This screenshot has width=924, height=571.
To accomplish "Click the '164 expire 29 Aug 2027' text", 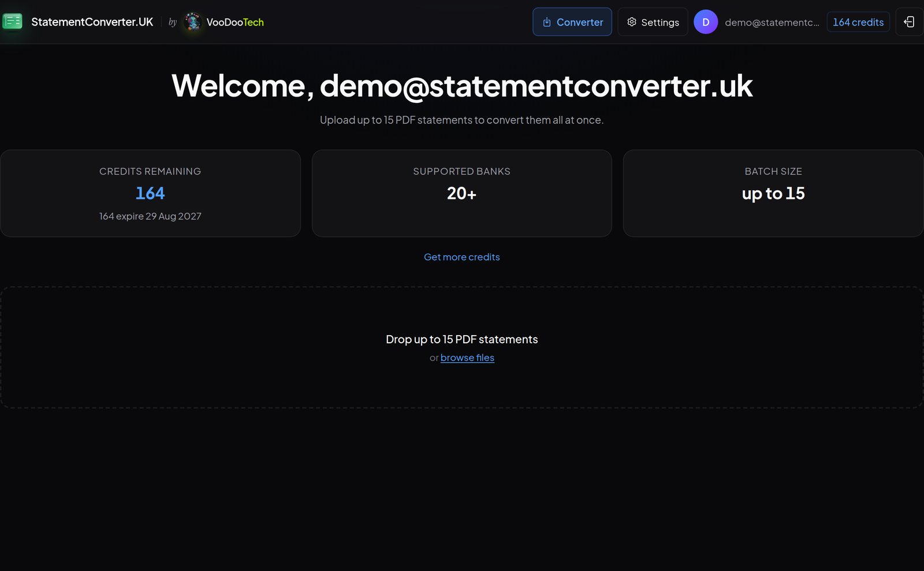I will [x=150, y=216].
